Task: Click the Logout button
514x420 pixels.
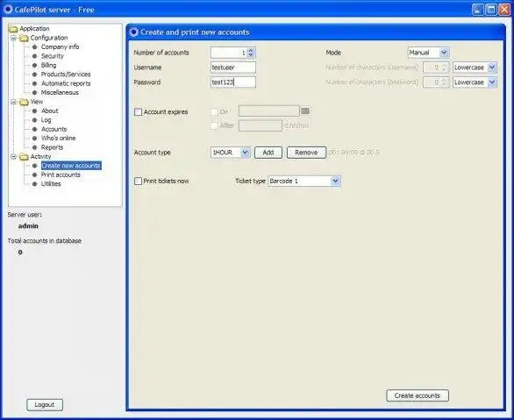Action: click(45, 405)
